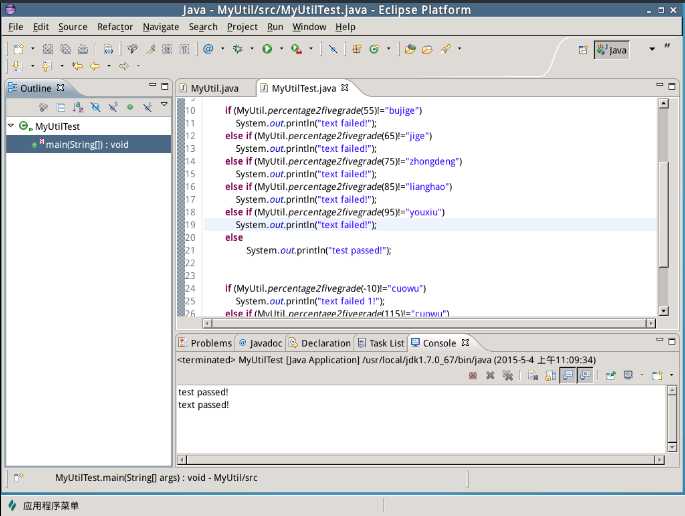The height and width of the screenshot is (516, 685).
Task: Select the MyUtilTest class in Outline
Action: 57,126
